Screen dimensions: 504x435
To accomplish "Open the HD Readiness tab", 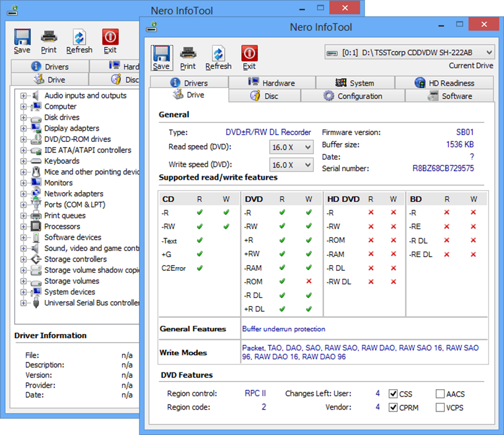I will point(444,83).
